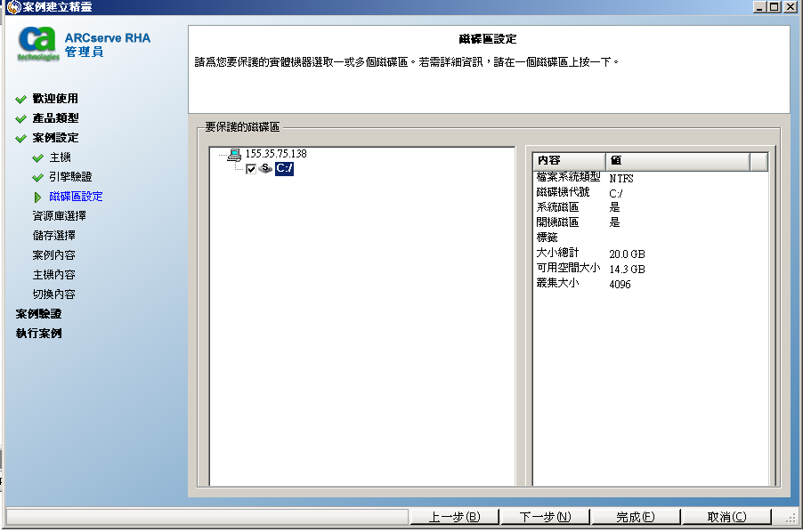803x532 pixels.
Task: Select the 大小總計 row showing 20.0 GB
Action: click(x=588, y=254)
